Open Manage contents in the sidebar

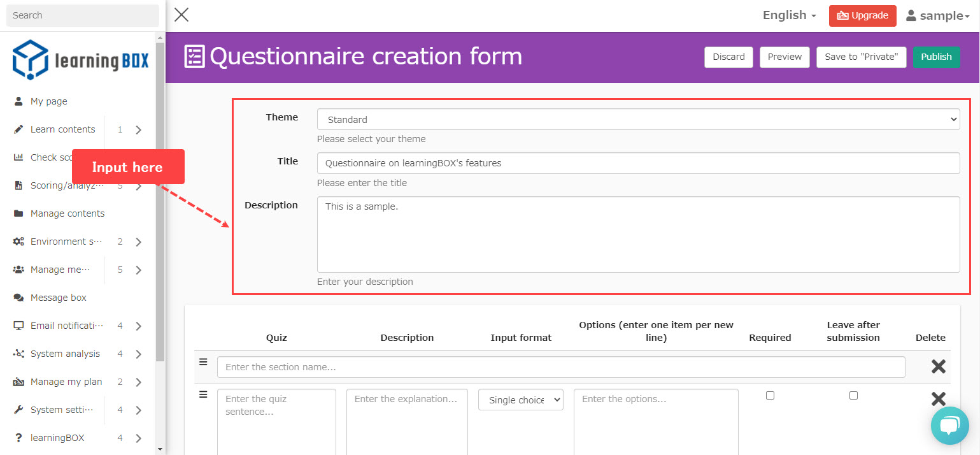(x=67, y=213)
